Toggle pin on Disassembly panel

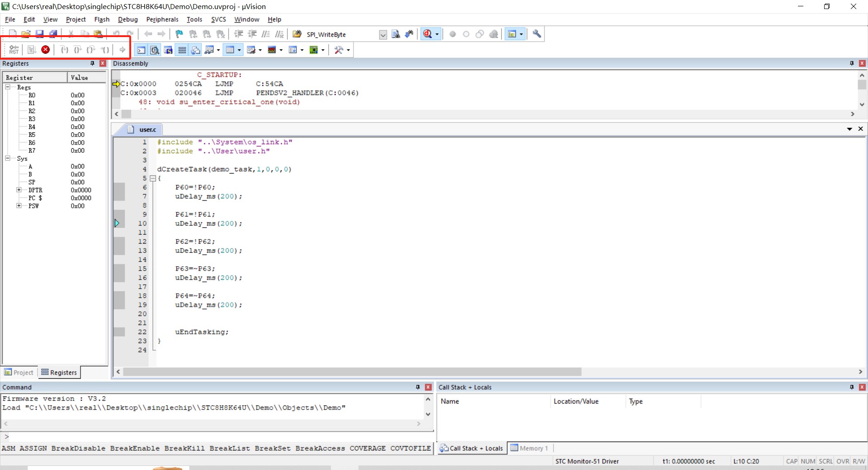click(852, 63)
